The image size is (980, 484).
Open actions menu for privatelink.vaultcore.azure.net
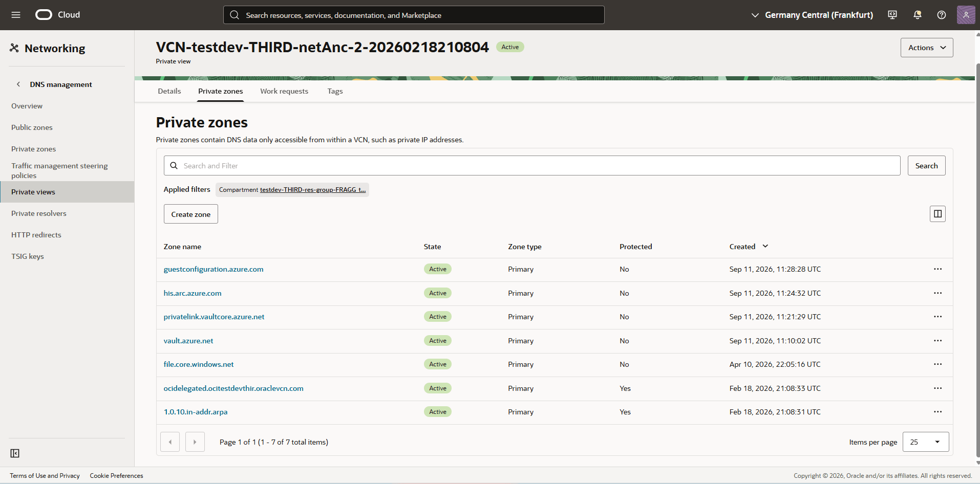click(x=938, y=317)
